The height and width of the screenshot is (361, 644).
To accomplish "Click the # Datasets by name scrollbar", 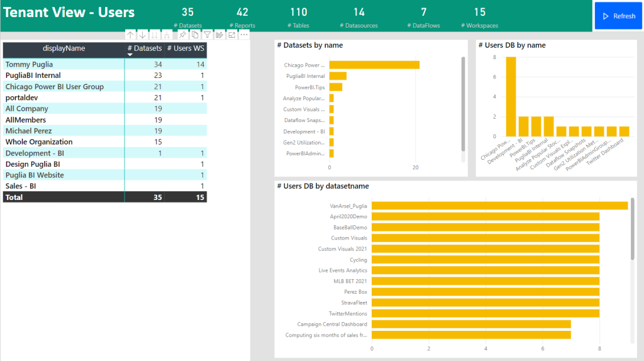I will pyautogui.click(x=464, y=104).
